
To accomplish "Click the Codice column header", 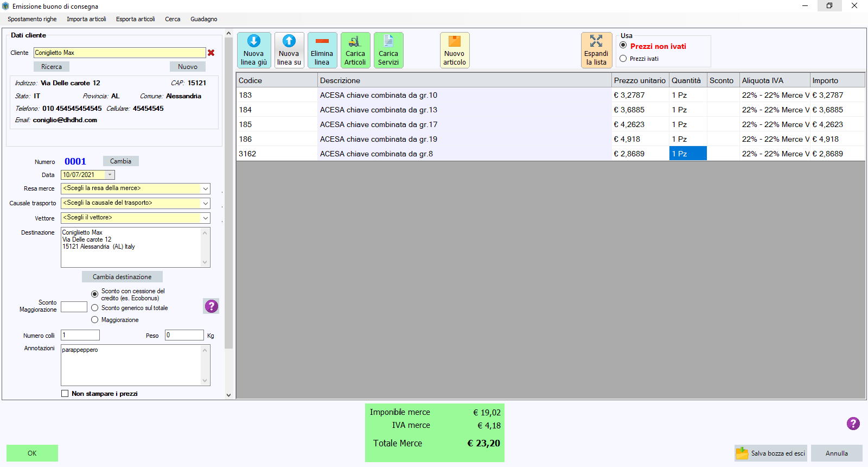I will tap(277, 80).
